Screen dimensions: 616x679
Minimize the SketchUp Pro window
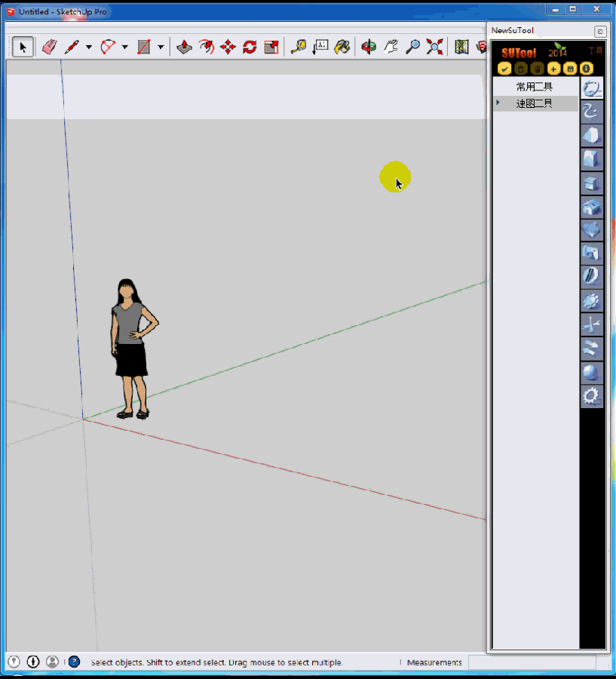click(x=556, y=9)
